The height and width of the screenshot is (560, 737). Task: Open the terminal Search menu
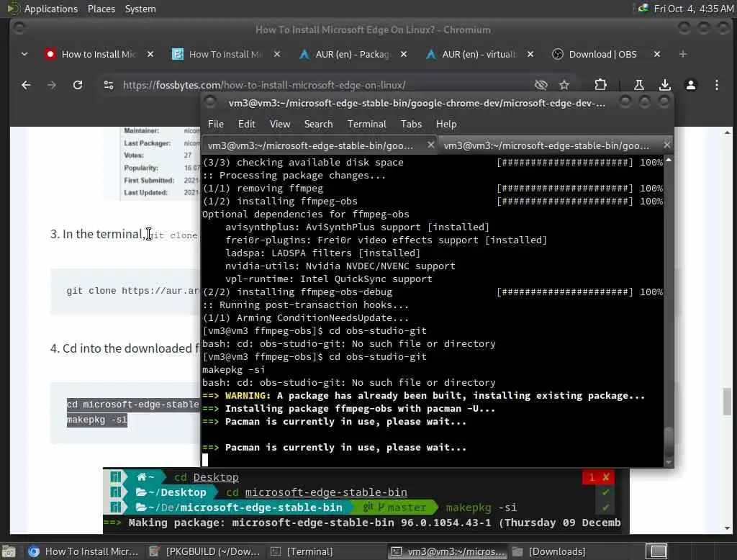(318, 124)
